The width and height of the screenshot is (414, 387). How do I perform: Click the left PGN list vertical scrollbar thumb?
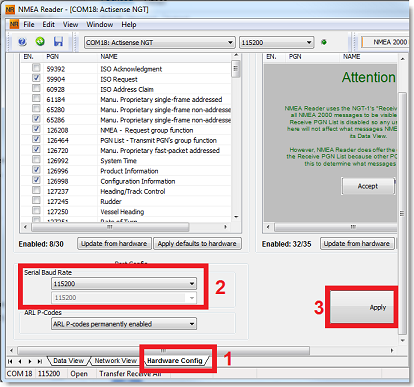tap(236, 69)
